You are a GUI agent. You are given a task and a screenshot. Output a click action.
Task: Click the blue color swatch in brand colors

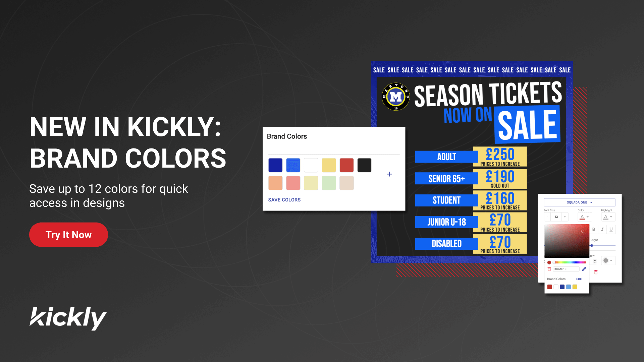[x=293, y=165]
